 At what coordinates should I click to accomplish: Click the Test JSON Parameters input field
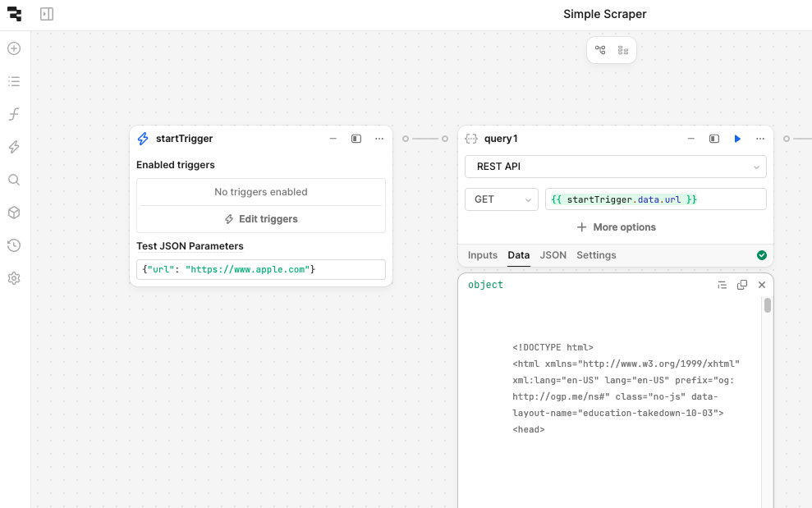[261, 269]
